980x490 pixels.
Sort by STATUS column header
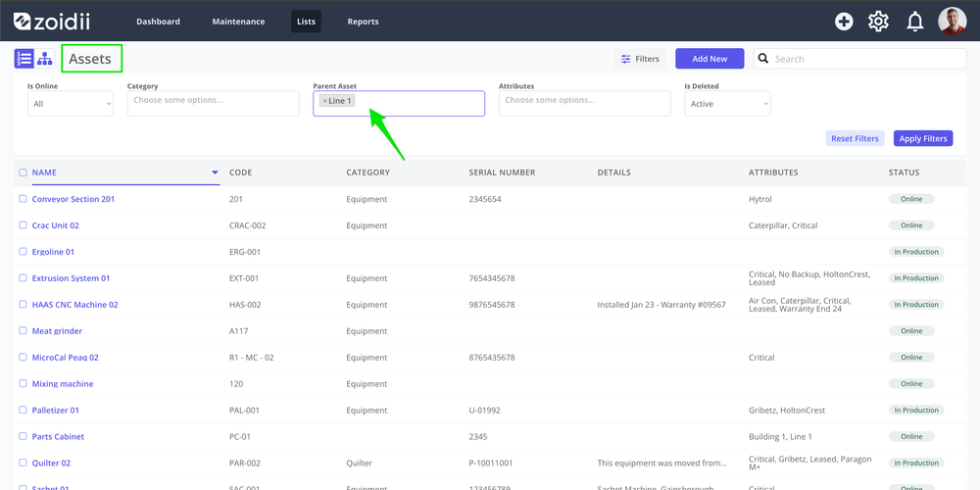pos(904,172)
